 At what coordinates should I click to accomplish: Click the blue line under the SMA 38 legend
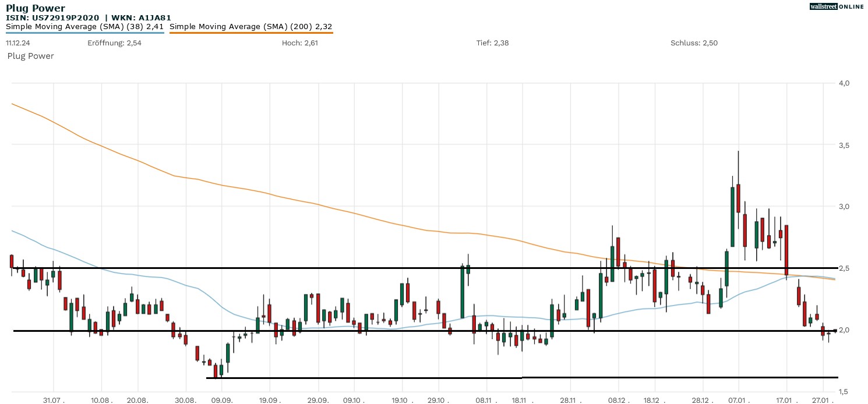tap(85, 33)
